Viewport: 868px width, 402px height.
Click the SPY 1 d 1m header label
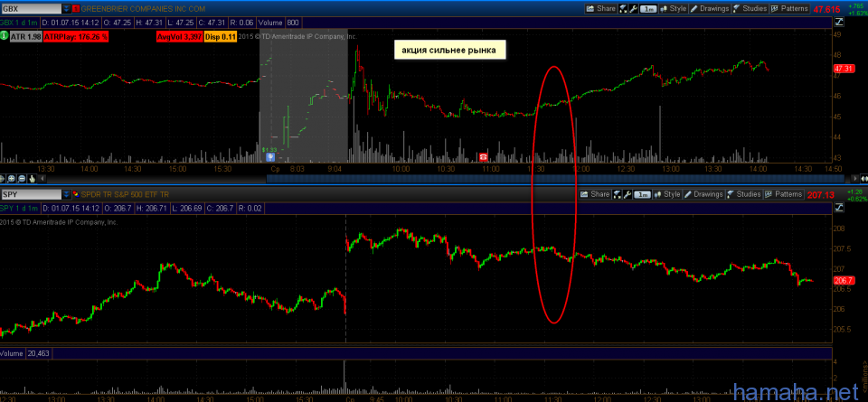point(20,208)
